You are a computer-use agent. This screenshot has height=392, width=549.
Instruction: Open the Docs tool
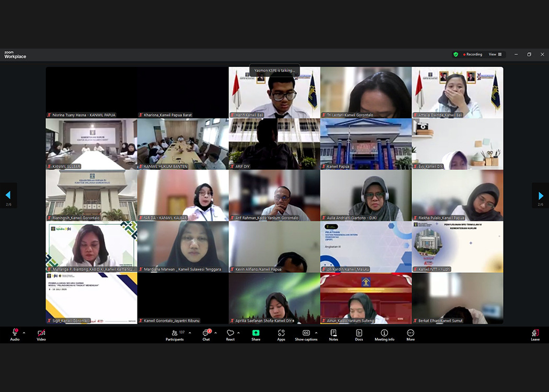tap(359, 335)
